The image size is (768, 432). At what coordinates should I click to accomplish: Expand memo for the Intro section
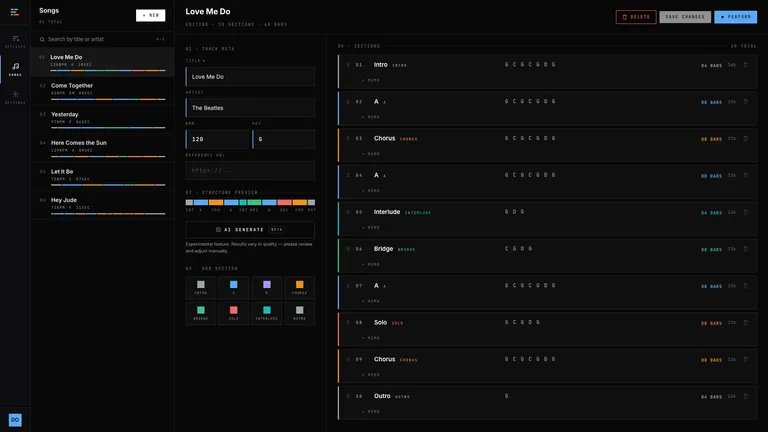pyautogui.click(x=371, y=80)
